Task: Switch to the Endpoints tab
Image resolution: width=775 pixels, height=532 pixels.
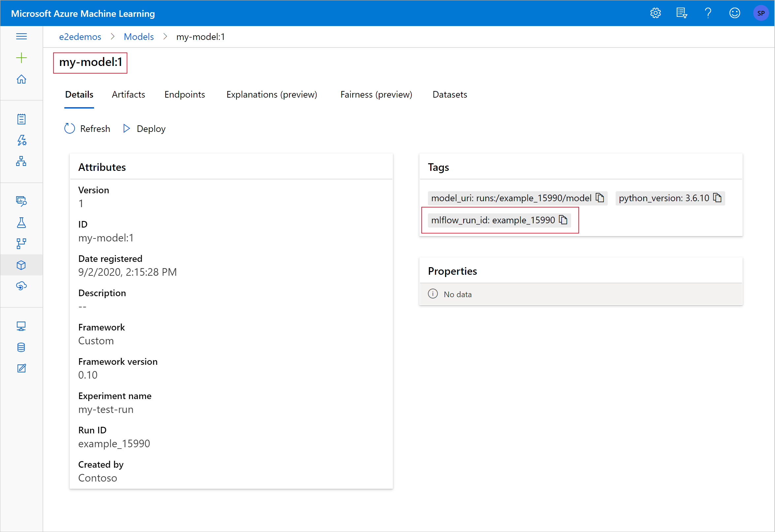Action: coord(184,95)
